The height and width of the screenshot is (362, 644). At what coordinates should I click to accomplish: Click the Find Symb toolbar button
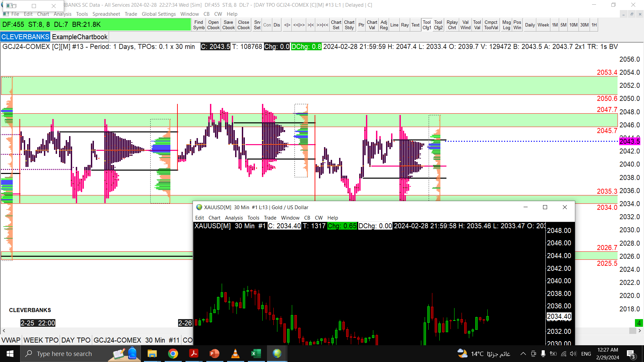point(199,25)
